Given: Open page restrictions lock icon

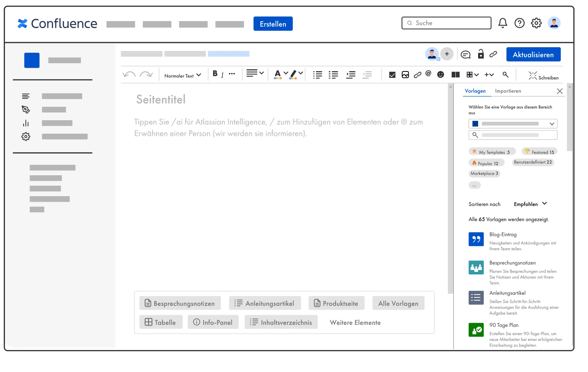Looking at the screenshot, I should (481, 54).
